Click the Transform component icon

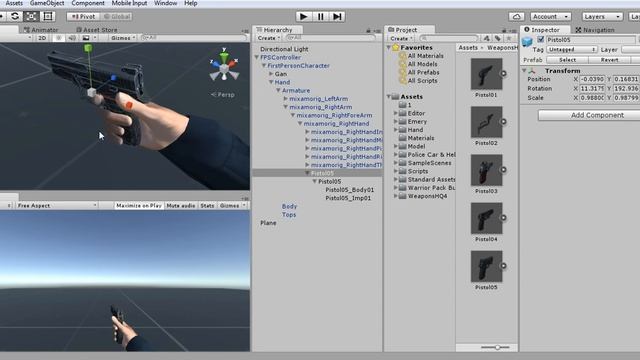532,71
